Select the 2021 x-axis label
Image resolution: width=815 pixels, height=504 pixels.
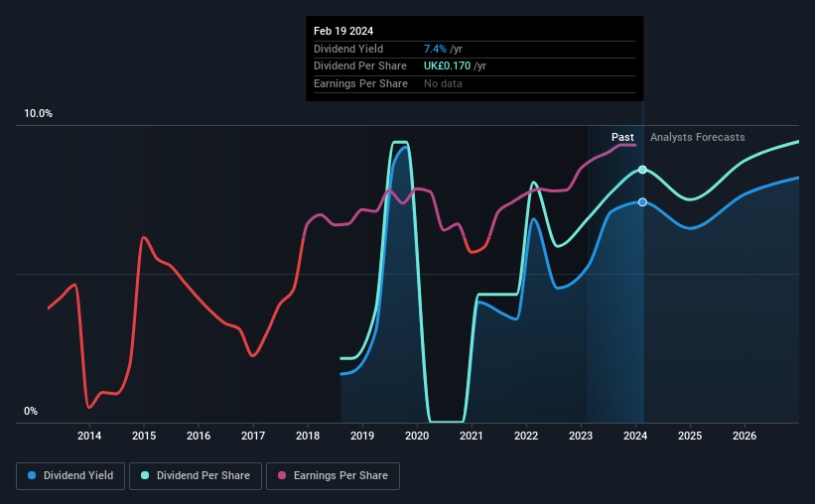(x=472, y=436)
